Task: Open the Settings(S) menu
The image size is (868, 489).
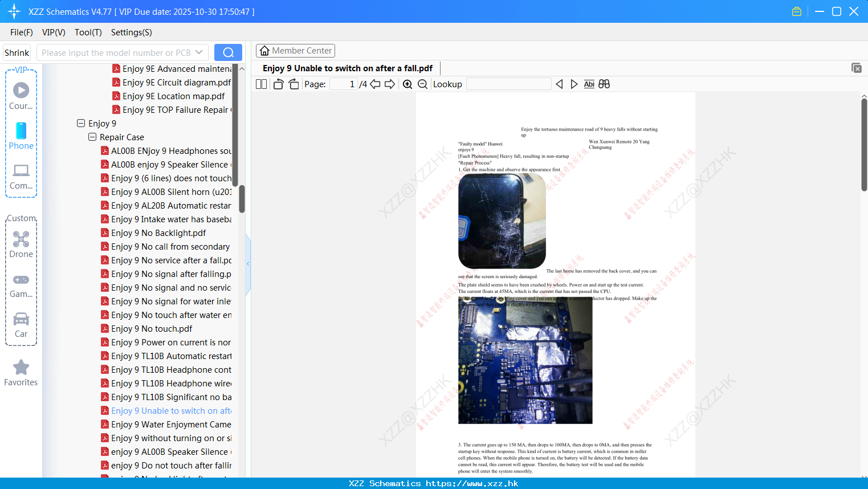Action: pos(132,32)
